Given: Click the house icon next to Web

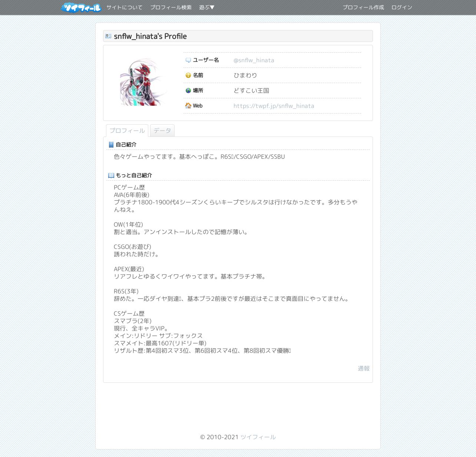Looking at the screenshot, I should pyautogui.click(x=188, y=106).
